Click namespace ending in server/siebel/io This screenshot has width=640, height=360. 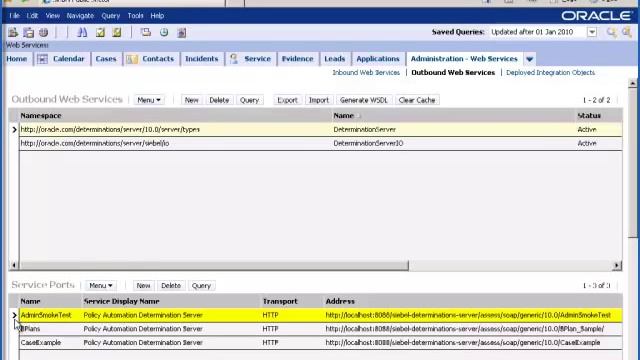(95, 144)
